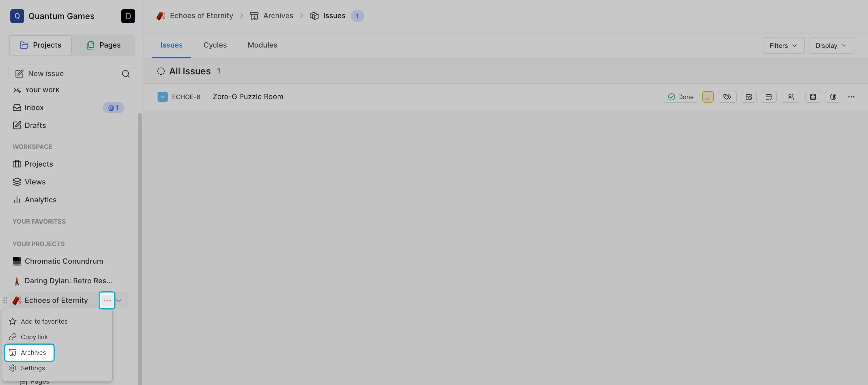Click the Done status button

[x=681, y=97]
